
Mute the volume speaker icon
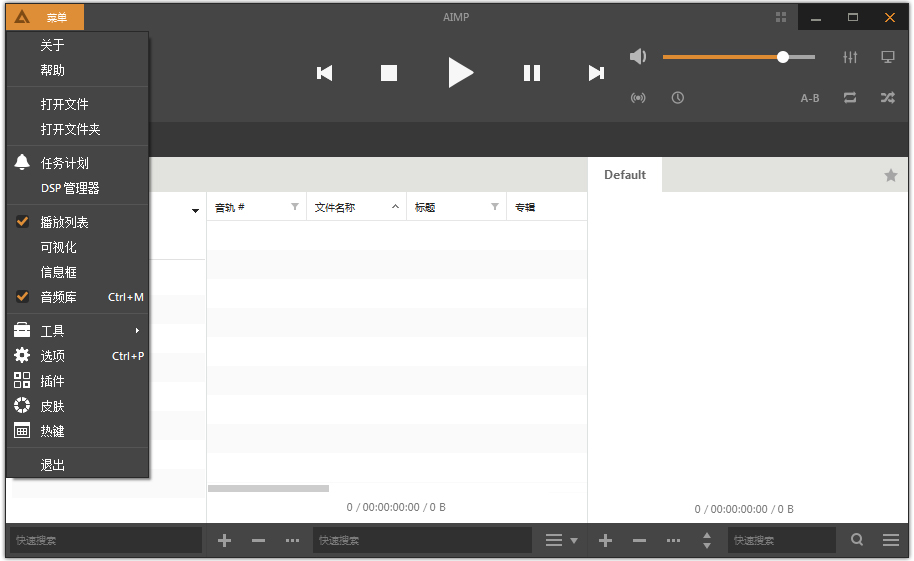[x=638, y=57]
